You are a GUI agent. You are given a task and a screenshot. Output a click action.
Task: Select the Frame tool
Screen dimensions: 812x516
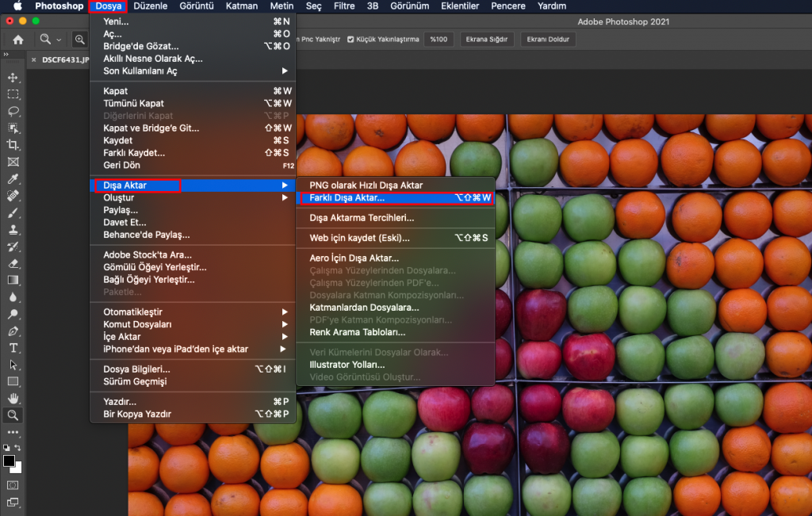[13, 162]
